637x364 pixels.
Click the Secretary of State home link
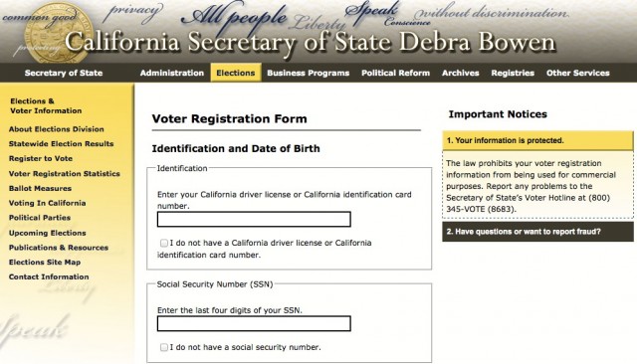pos(64,73)
